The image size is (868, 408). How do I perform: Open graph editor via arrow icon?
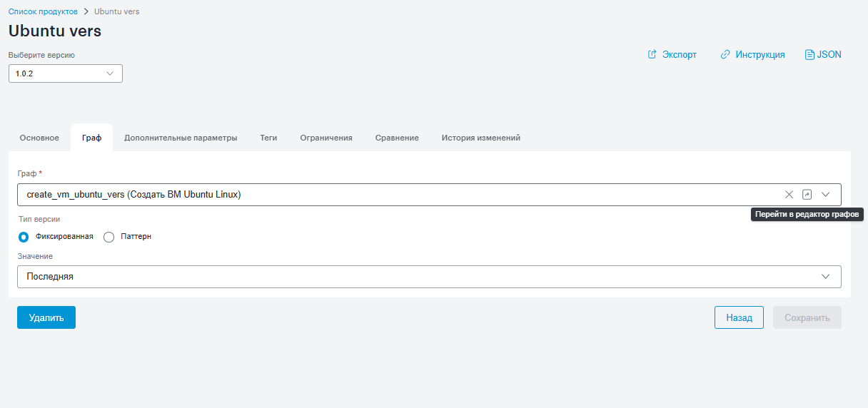tap(807, 194)
